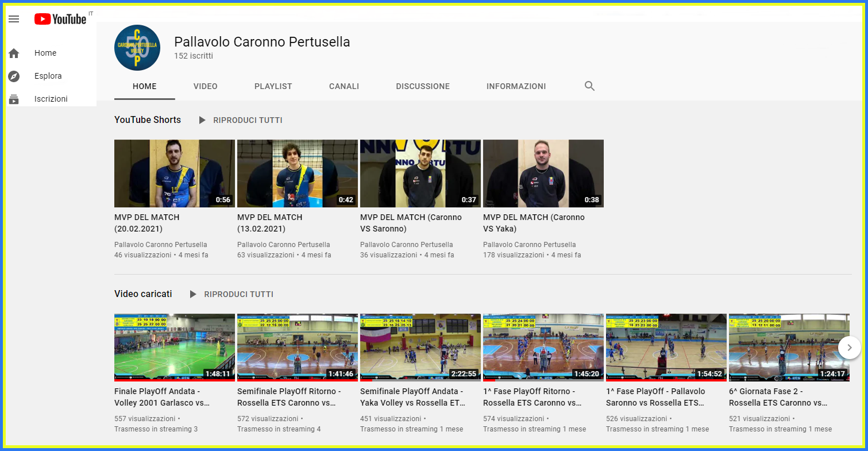
Task: Open title Semifinale PlayOff Andata - Yaka Volley
Action: pos(413,397)
